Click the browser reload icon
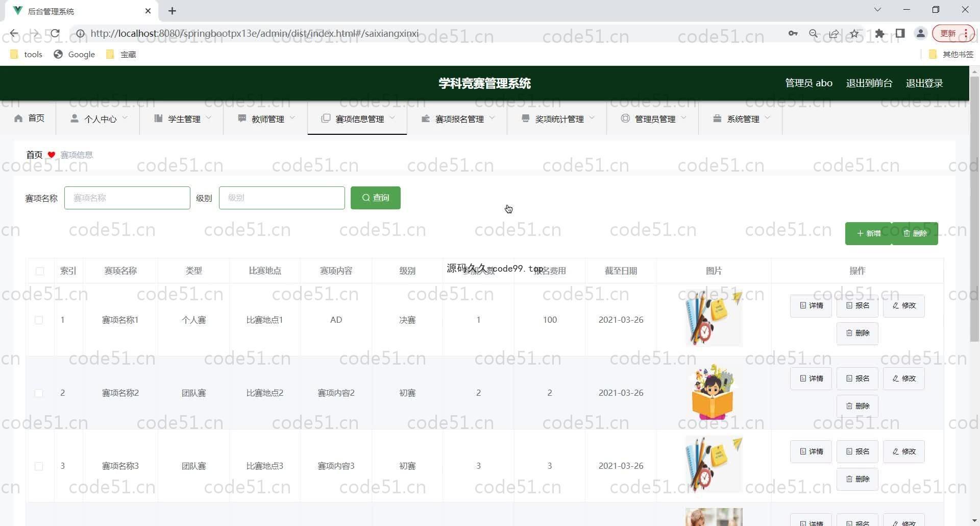Viewport: 980px width, 526px height. click(x=55, y=34)
